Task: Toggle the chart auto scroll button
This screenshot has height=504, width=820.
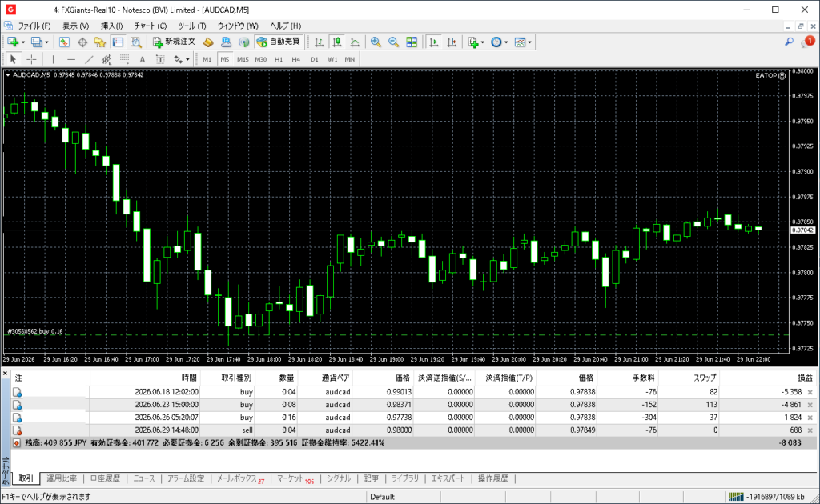Action: (433, 42)
